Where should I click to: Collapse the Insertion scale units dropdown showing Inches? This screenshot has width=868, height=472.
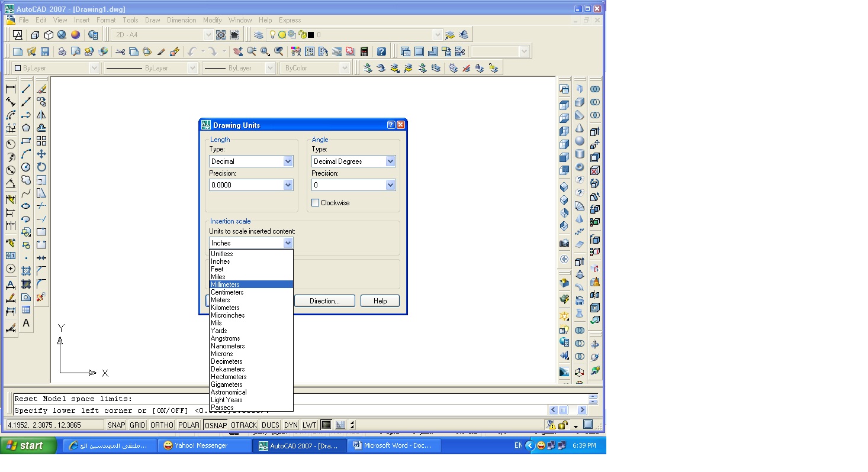click(x=251, y=243)
